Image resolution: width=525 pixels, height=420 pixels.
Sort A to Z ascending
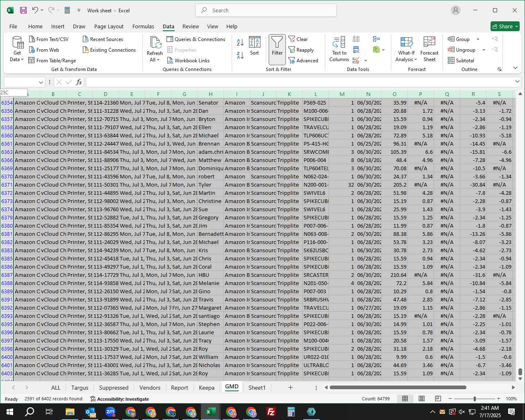click(240, 41)
